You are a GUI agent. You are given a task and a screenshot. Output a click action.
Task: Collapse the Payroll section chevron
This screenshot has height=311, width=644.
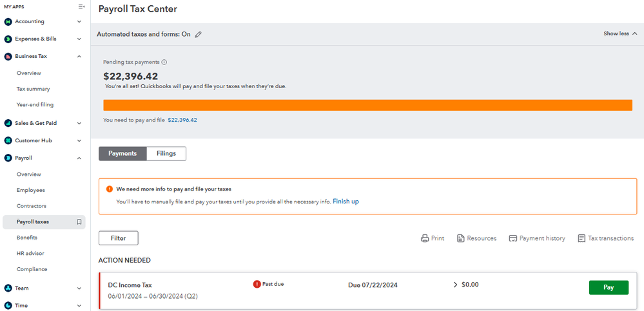pos(79,158)
